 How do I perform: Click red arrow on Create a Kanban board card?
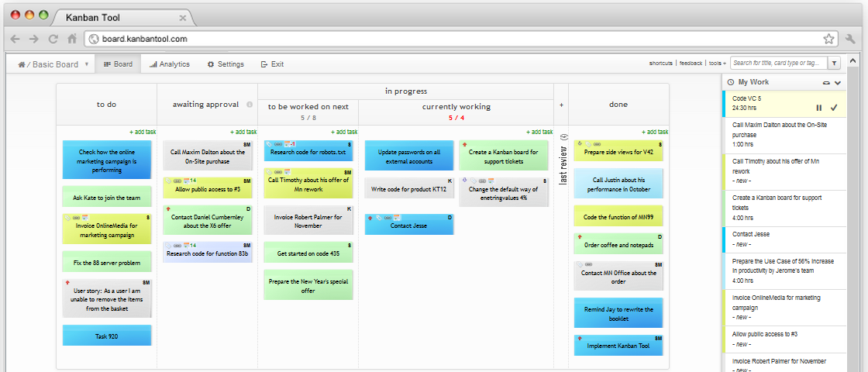tap(464, 144)
